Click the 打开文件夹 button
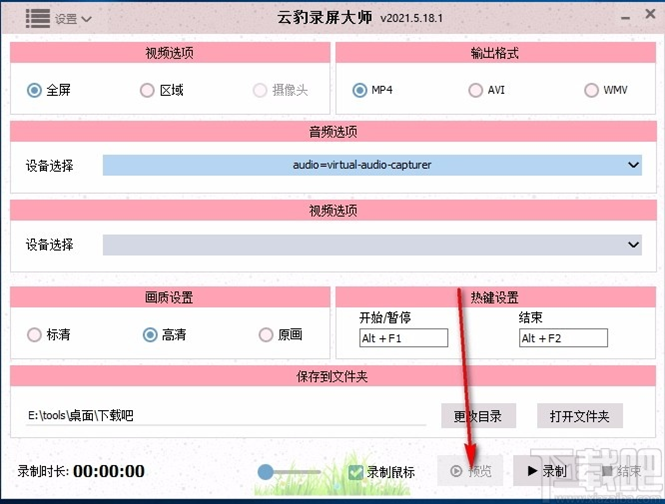 (x=580, y=416)
